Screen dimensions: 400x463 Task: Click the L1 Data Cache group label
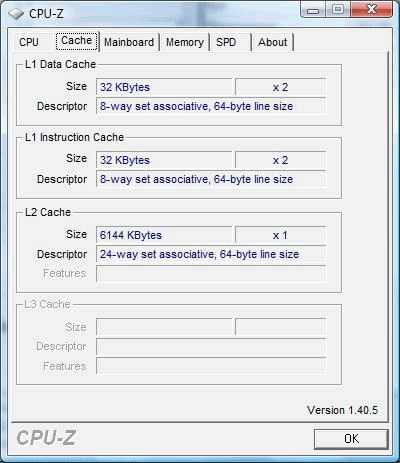[x=60, y=64]
